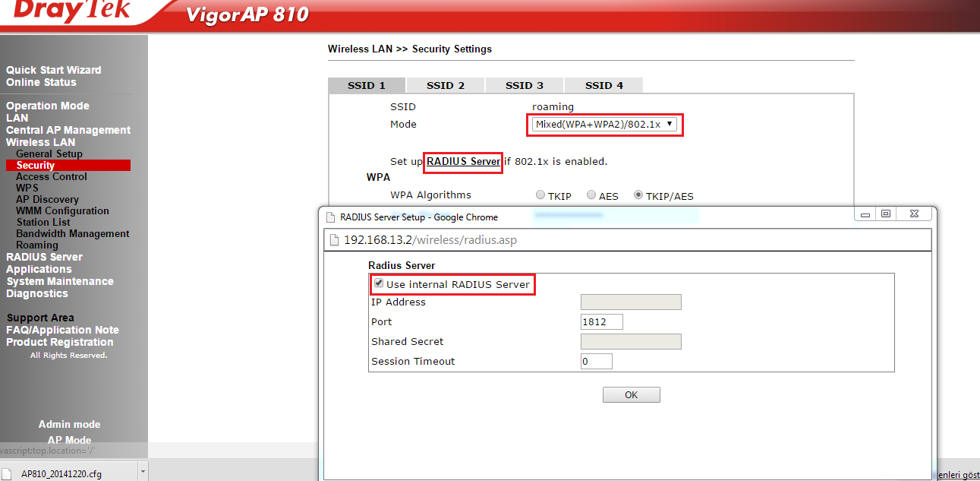
Task: Uncheck Use internal RADIUS Server
Action: (379, 283)
